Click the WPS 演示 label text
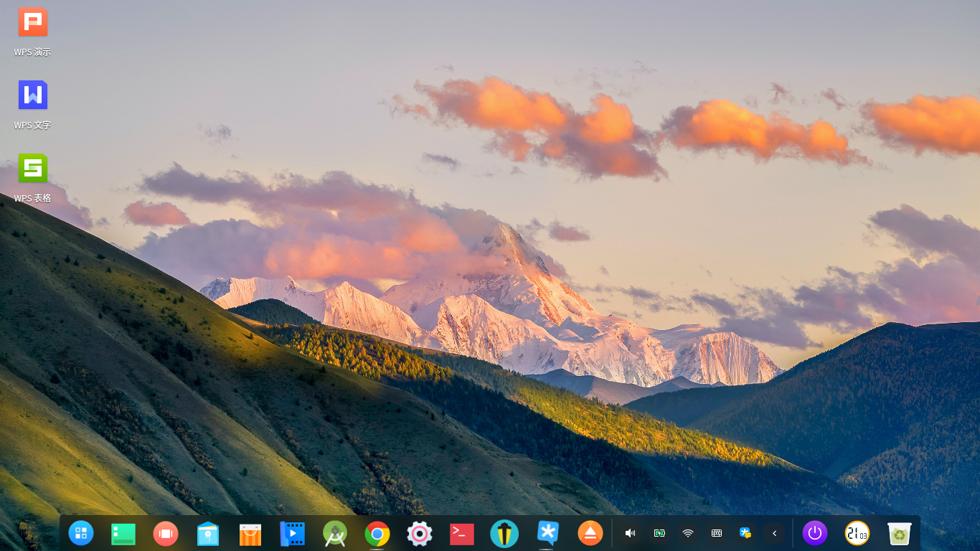This screenshot has height=551, width=980. click(32, 52)
